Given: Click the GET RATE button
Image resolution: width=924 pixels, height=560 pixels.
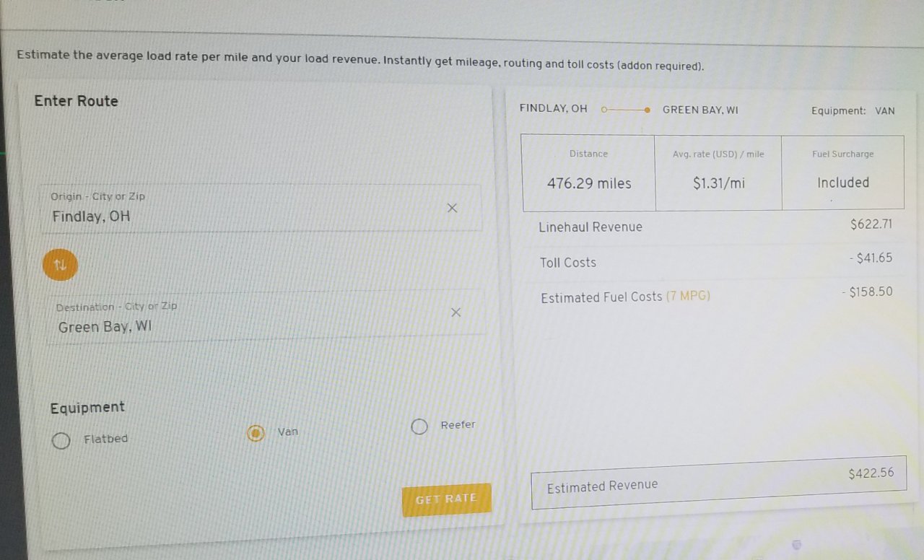Looking at the screenshot, I should point(446,499).
